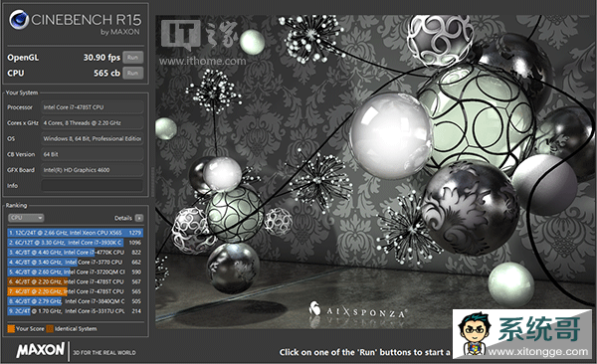
Task: Click the Info text field
Action: [x=93, y=185]
